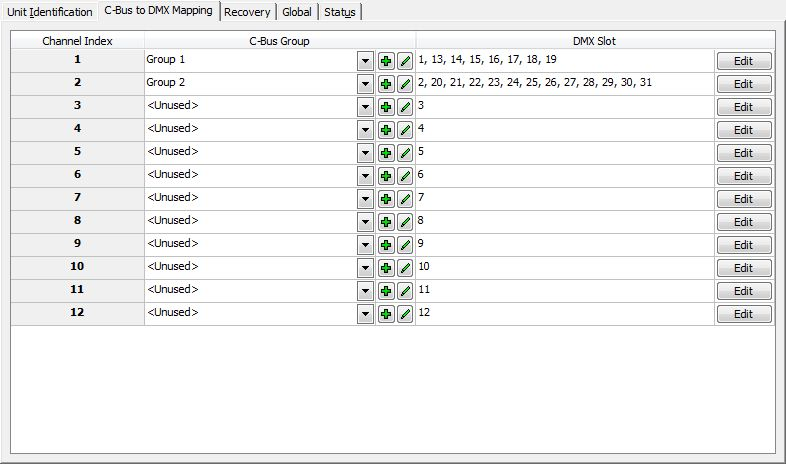Screen dimensions: 786x464
Task: Open the group dropdown for channel 8
Action: click(365, 222)
